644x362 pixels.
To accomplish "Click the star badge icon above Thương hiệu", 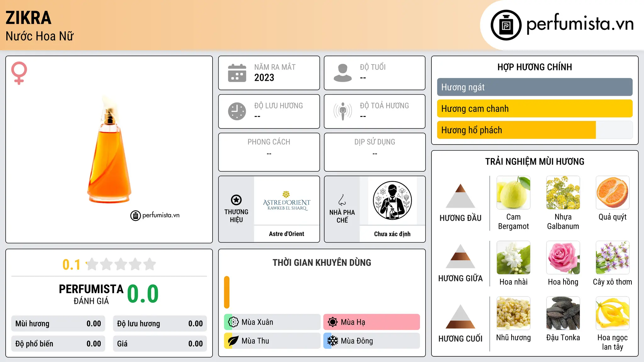I will 236,200.
